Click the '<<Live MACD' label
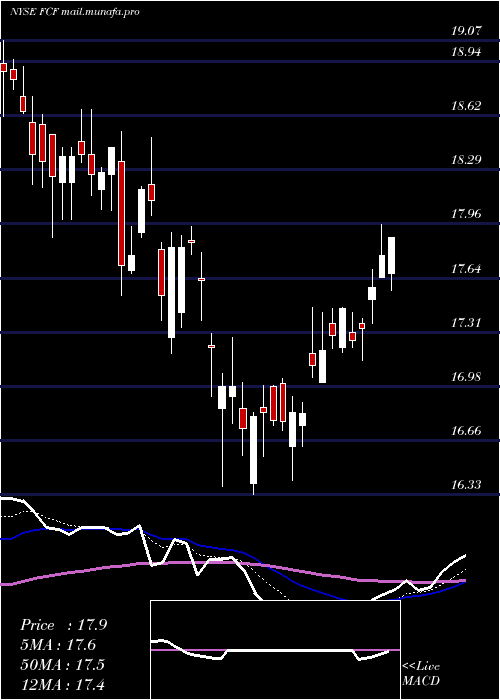The width and height of the screenshot is (500, 700). (x=421, y=674)
